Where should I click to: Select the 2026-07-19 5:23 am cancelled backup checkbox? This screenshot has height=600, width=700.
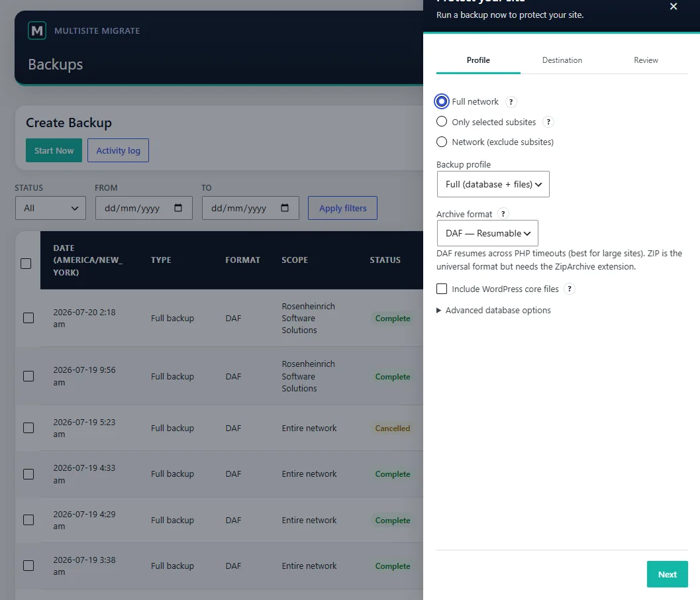pos(28,428)
